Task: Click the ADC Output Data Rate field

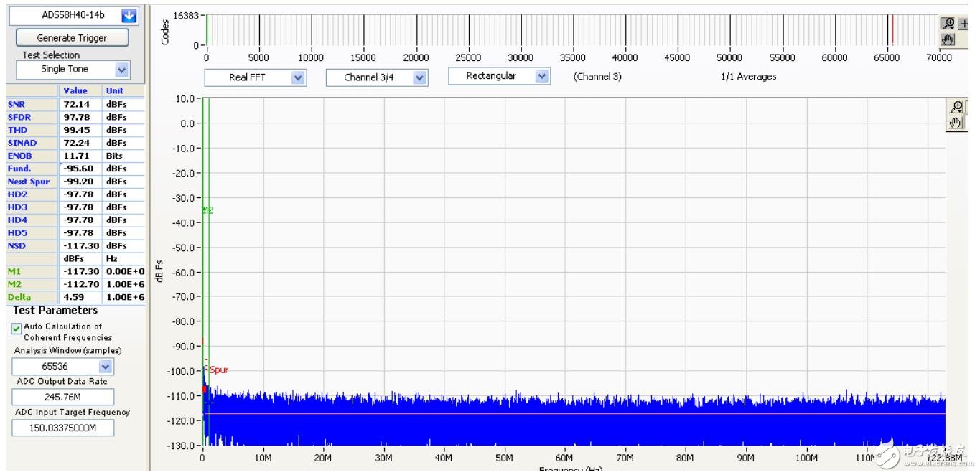Action: pyautogui.click(x=63, y=397)
